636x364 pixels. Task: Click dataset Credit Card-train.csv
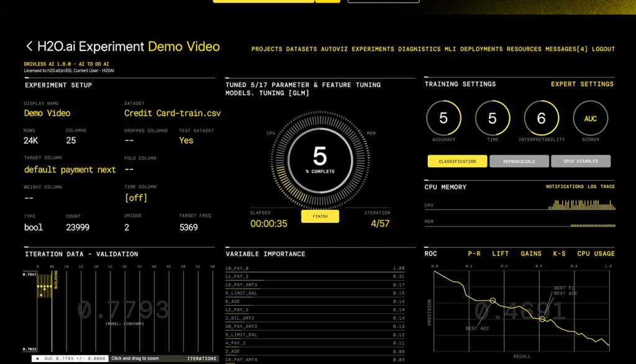(x=173, y=113)
